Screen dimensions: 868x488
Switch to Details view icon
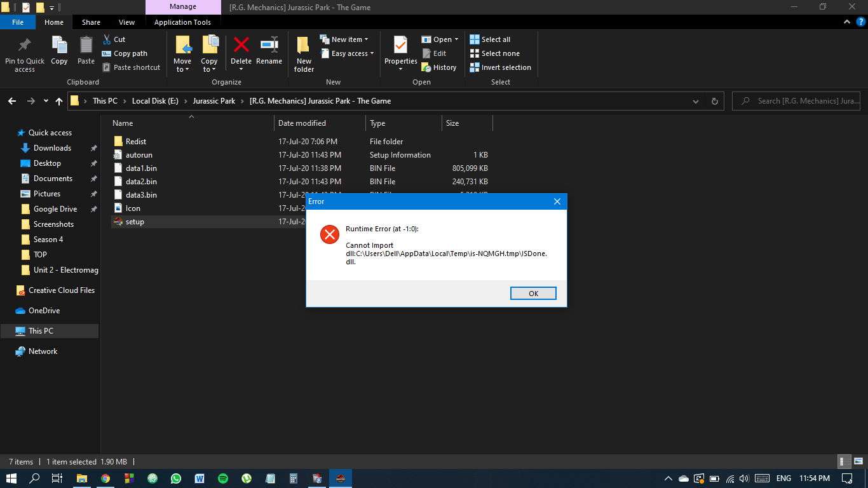click(844, 462)
